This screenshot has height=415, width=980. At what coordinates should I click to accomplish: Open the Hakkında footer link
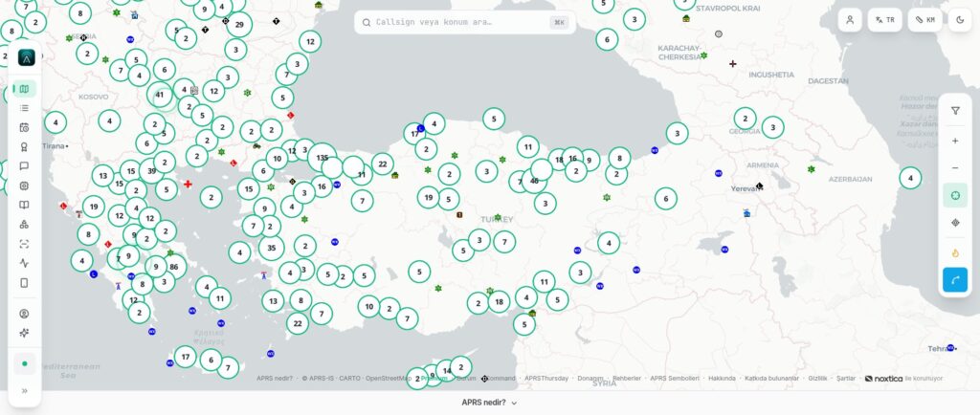tap(722, 378)
